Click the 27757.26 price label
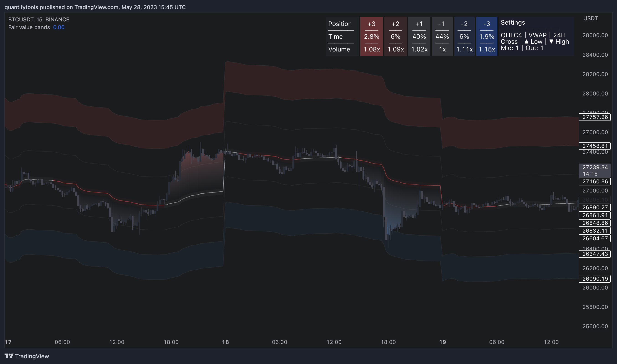This screenshot has width=617, height=364. point(595,117)
